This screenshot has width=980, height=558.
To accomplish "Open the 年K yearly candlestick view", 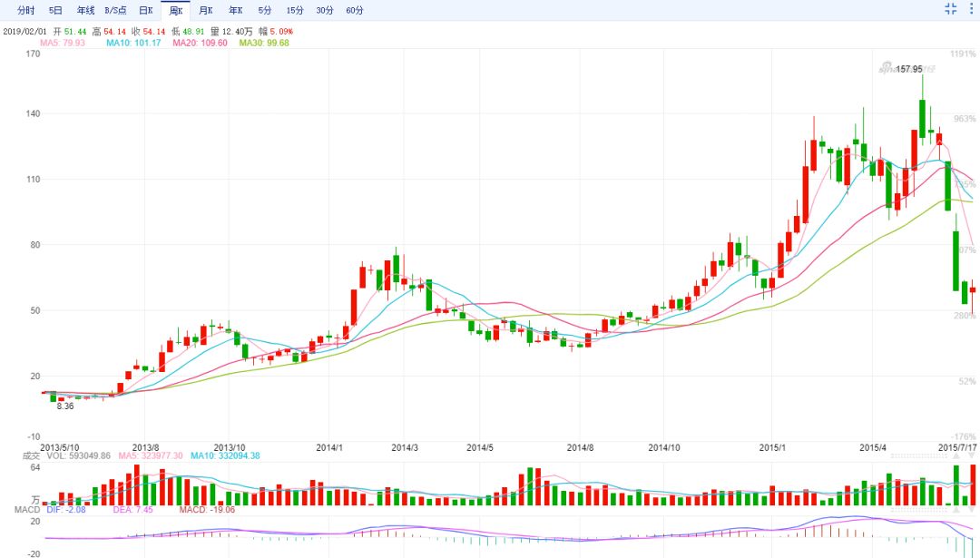I will click(235, 11).
